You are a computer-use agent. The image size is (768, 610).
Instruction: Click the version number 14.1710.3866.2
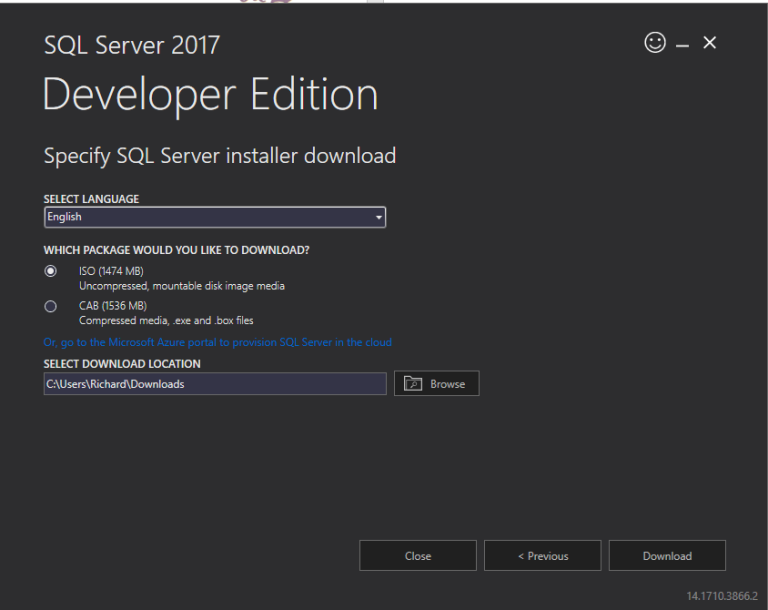click(x=721, y=596)
